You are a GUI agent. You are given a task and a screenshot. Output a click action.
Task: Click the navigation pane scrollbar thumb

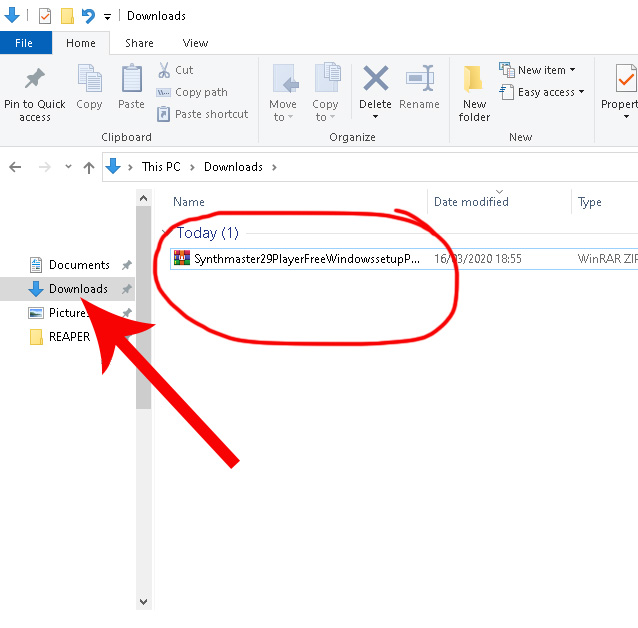(143, 307)
